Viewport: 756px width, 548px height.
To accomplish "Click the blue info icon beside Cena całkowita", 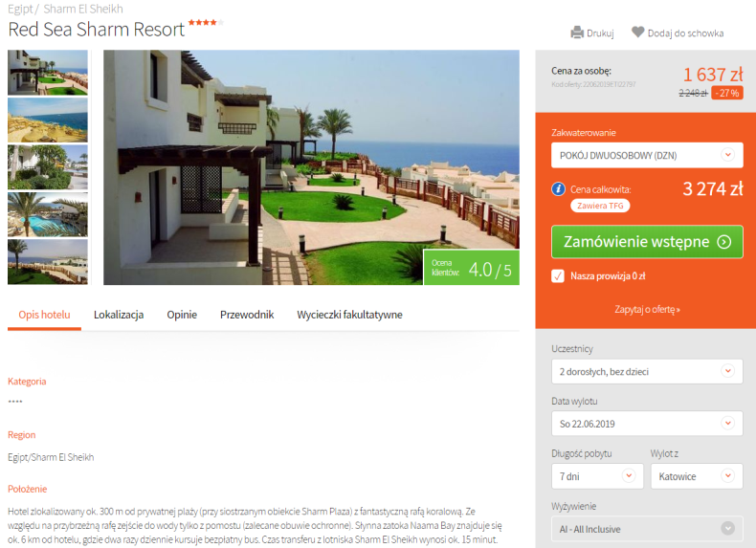I will tap(558, 189).
